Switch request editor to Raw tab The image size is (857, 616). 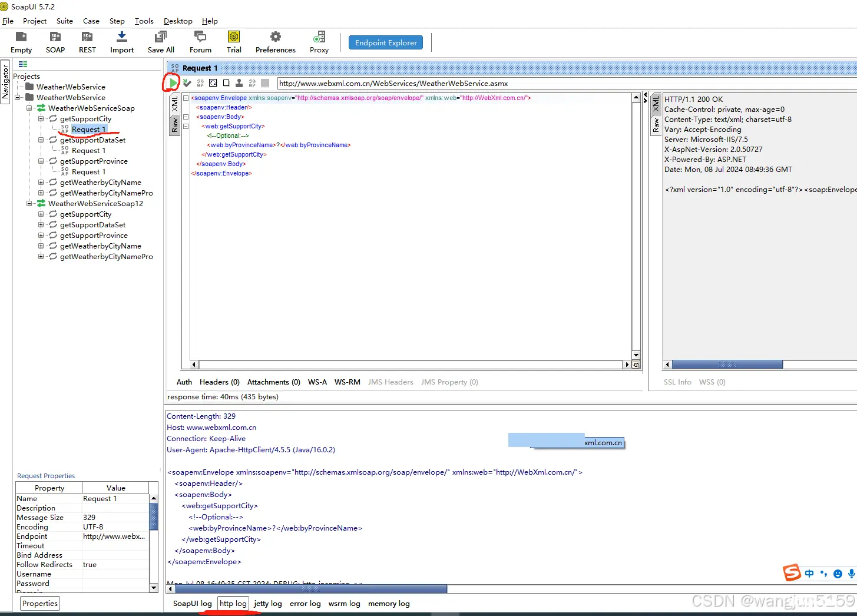tap(174, 125)
